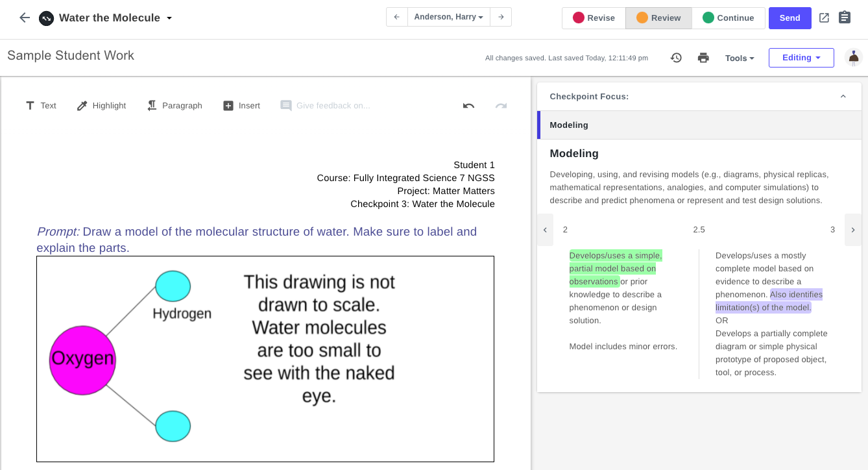Collapse the Checkpoint Focus panel
868x470 pixels.
click(x=843, y=97)
